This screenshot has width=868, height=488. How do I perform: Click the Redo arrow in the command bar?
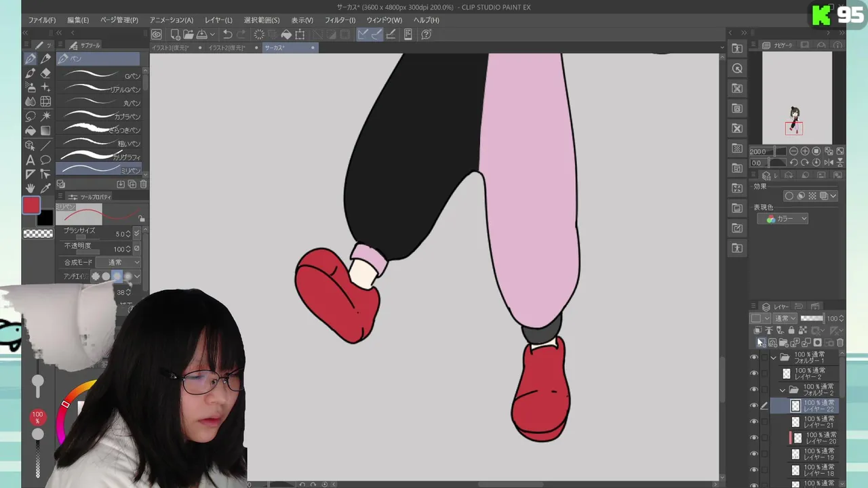pos(241,35)
